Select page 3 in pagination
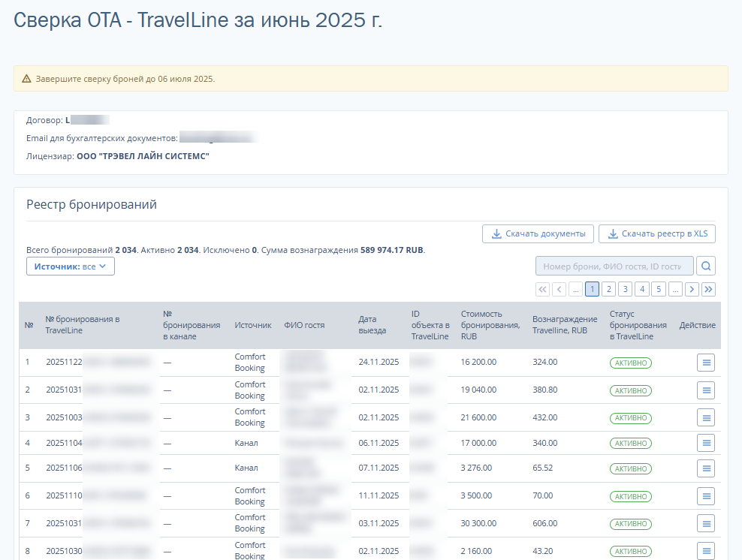 click(625, 289)
